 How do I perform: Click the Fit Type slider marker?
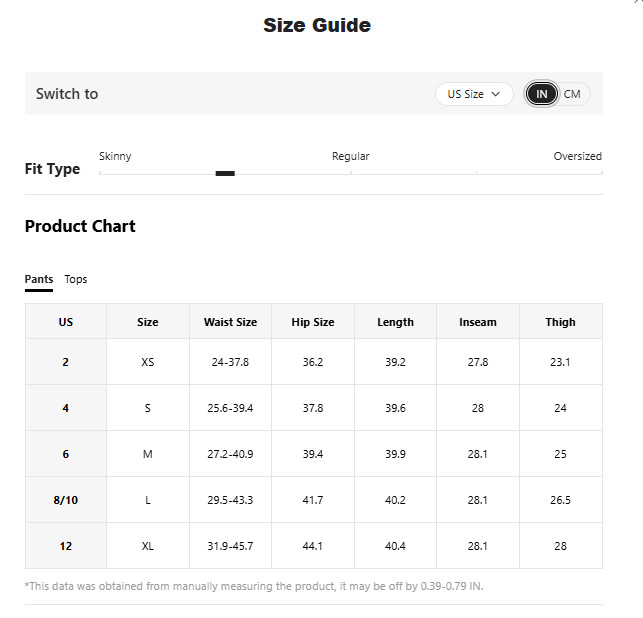tap(225, 173)
